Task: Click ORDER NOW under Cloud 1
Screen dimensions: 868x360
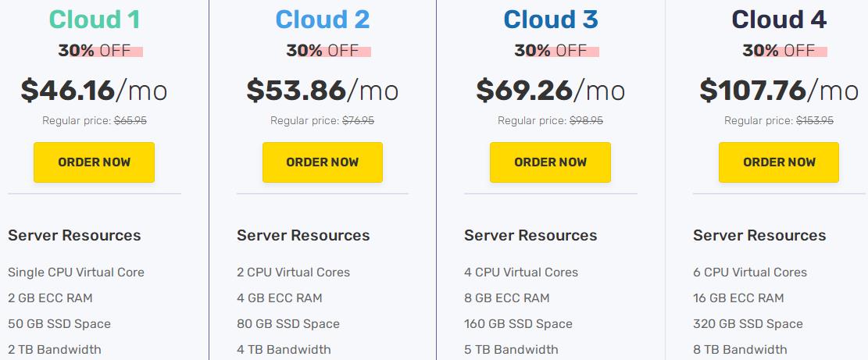Action: pos(94,162)
